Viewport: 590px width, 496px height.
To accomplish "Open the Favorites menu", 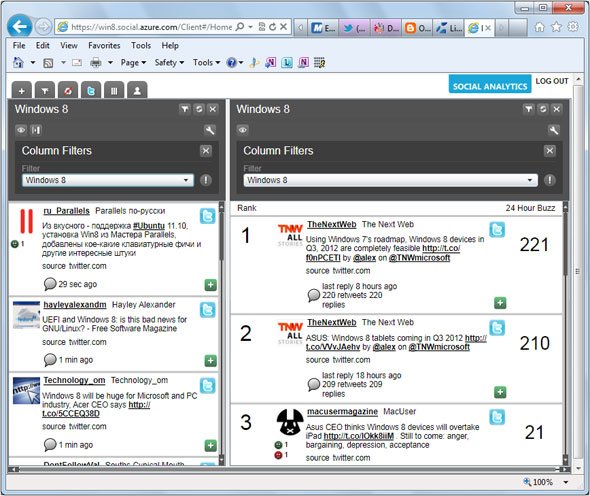I will pyautogui.click(x=104, y=46).
